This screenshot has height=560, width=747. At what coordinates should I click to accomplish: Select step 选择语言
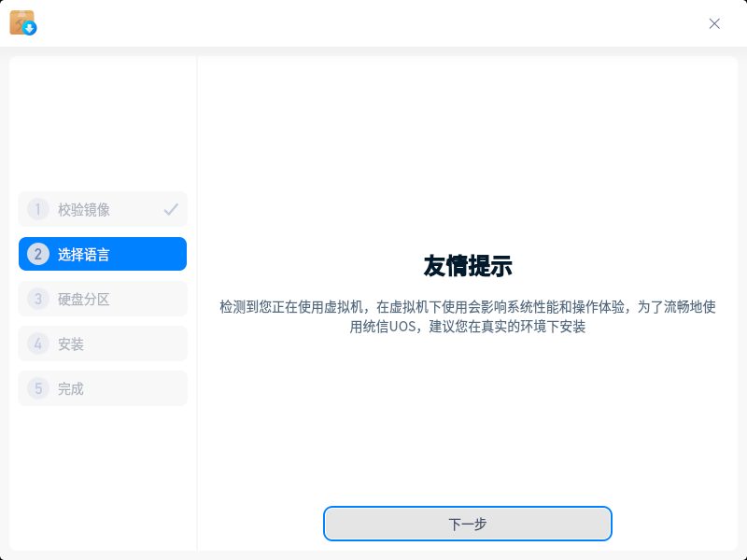[103, 254]
